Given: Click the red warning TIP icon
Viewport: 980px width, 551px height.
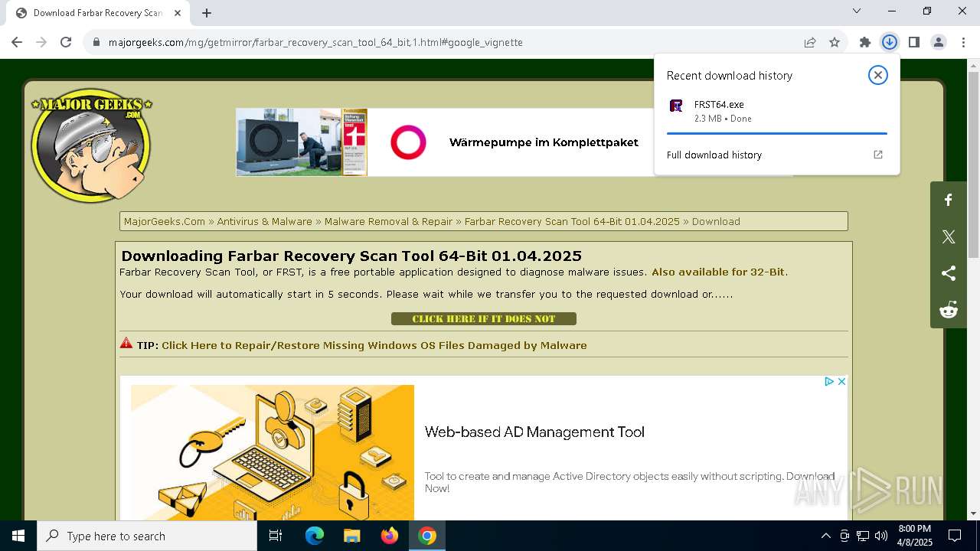Looking at the screenshot, I should coord(126,343).
